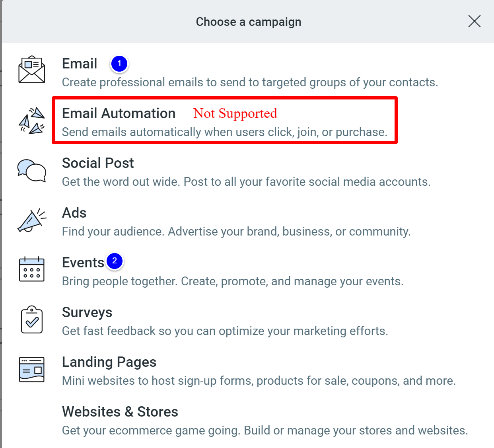
Task: Click the Events calendar icon
Action: click(32, 269)
